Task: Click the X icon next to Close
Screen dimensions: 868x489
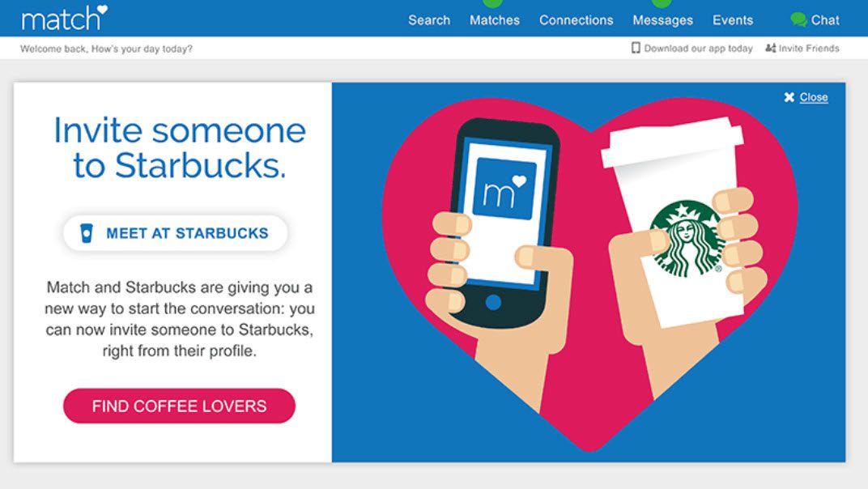Action: pos(789,97)
